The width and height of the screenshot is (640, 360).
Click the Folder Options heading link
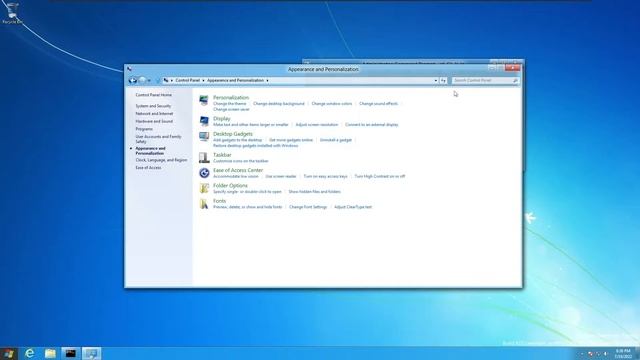230,185
